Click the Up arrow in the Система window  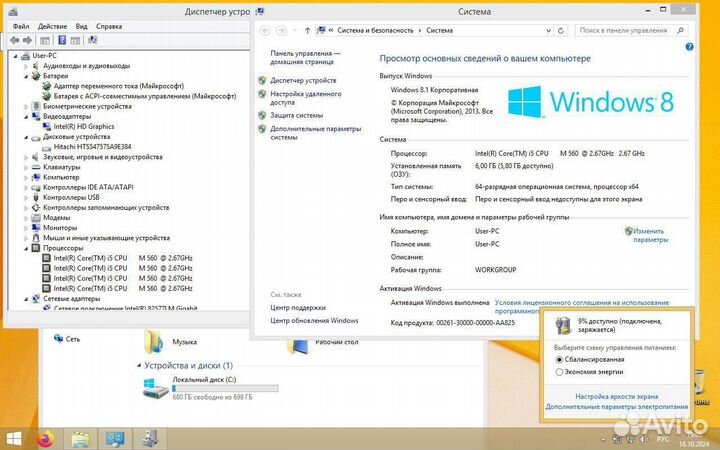tap(307, 30)
